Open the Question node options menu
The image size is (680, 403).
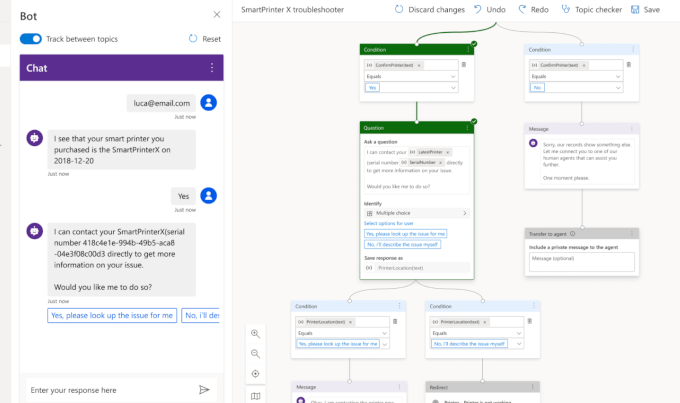pyautogui.click(x=468, y=128)
